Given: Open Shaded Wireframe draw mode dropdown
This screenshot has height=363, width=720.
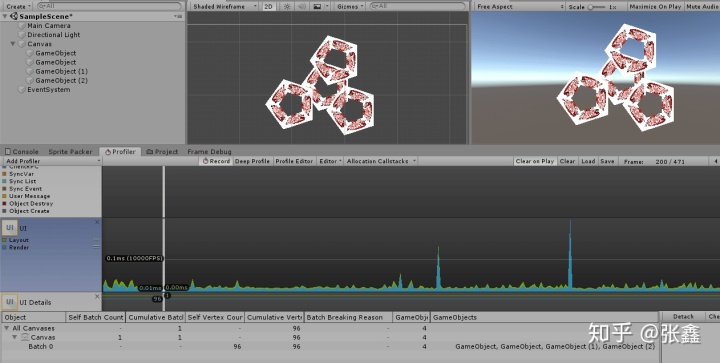Looking at the screenshot, I should [224, 6].
